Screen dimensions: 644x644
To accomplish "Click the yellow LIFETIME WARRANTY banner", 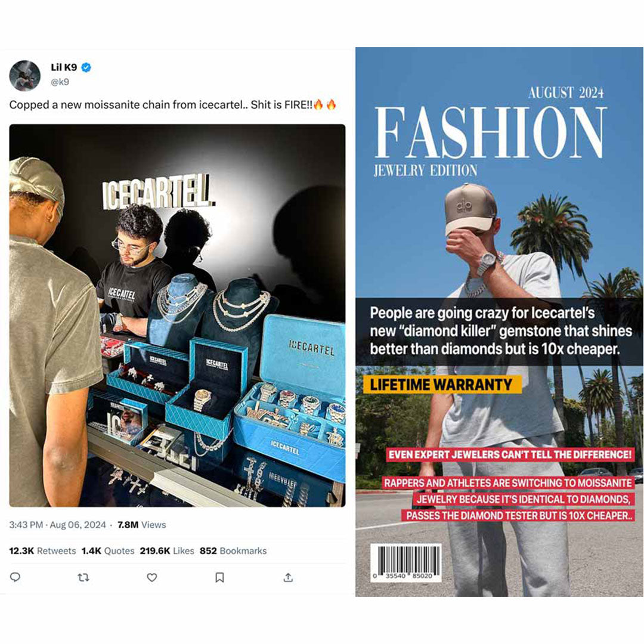I will [442, 385].
